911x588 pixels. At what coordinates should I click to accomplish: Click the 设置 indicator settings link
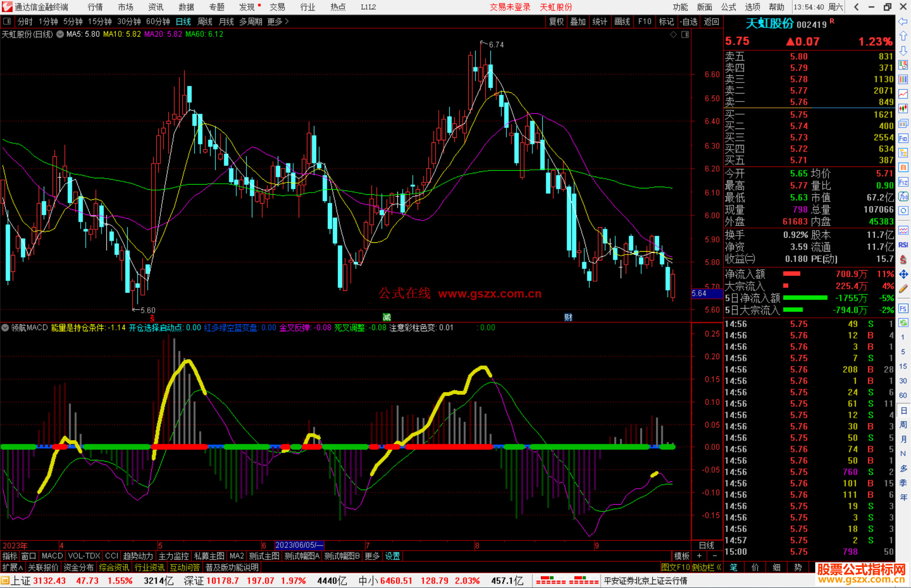click(392, 556)
